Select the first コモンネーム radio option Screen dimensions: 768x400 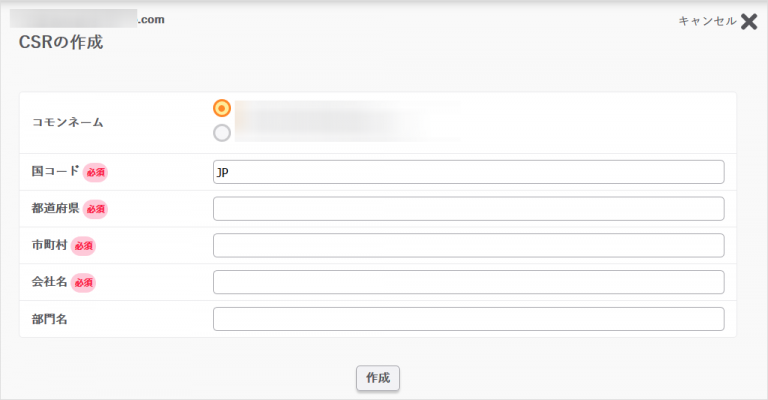(x=222, y=108)
